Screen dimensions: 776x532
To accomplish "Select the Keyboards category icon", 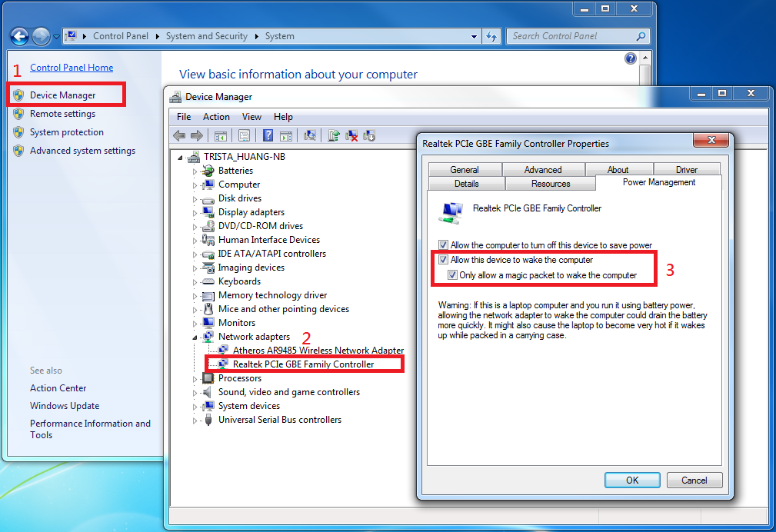I will point(208,281).
